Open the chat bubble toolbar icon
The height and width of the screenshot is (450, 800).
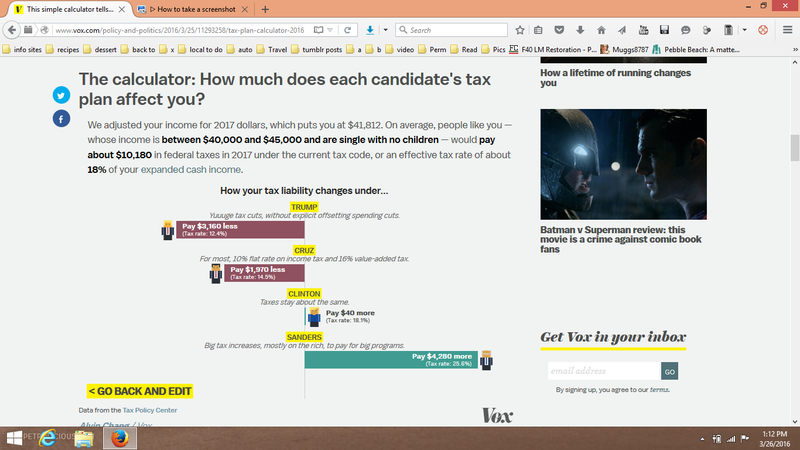click(x=685, y=30)
